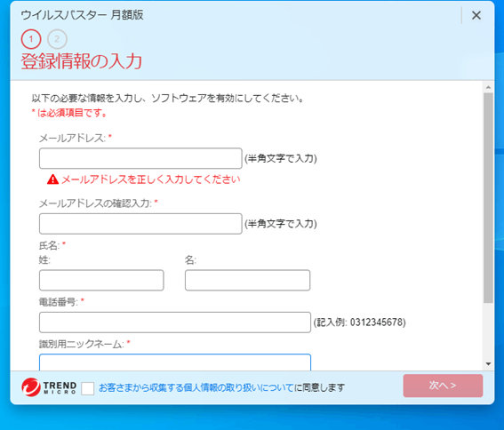Click the 登録情報の入力 heading

tap(82, 61)
